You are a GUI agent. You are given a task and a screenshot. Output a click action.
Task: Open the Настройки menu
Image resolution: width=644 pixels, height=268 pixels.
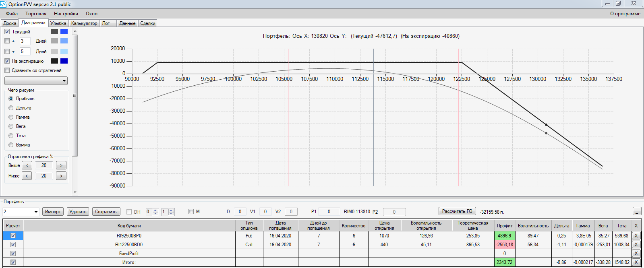coord(66,14)
